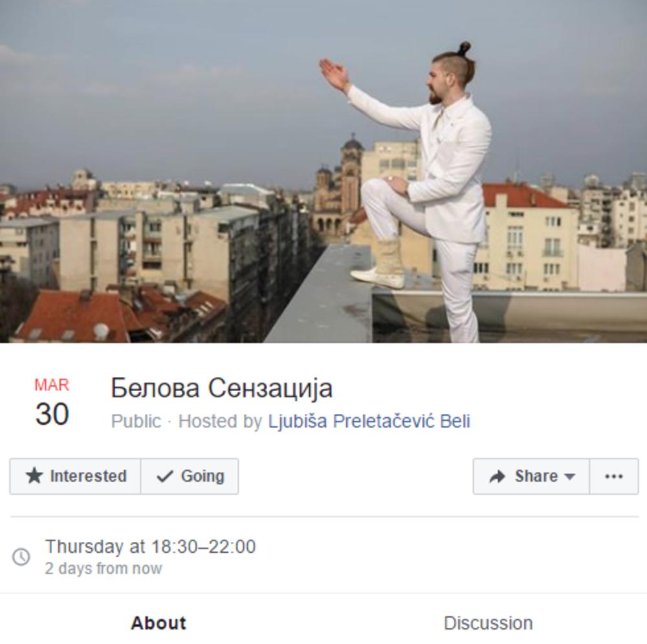The image size is (647, 644).
Task: Click the clock icon beside event time
Action: point(21,557)
